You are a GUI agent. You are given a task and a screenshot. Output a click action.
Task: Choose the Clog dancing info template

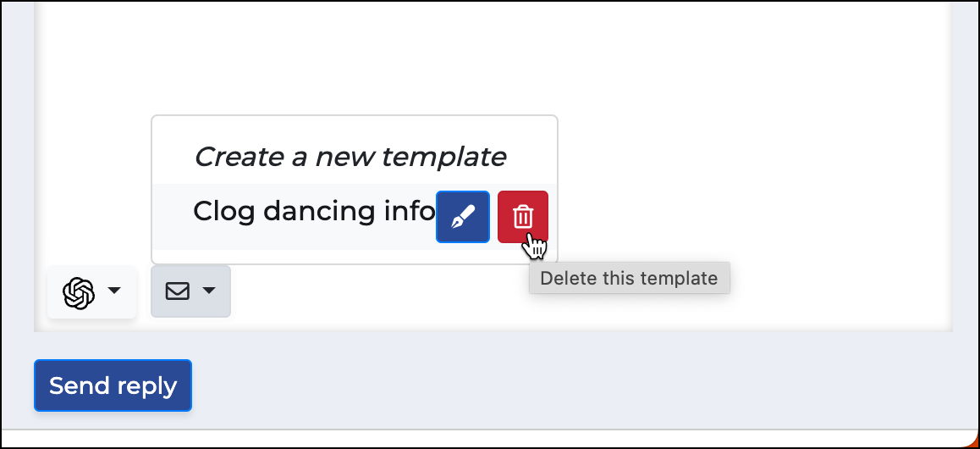click(314, 211)
